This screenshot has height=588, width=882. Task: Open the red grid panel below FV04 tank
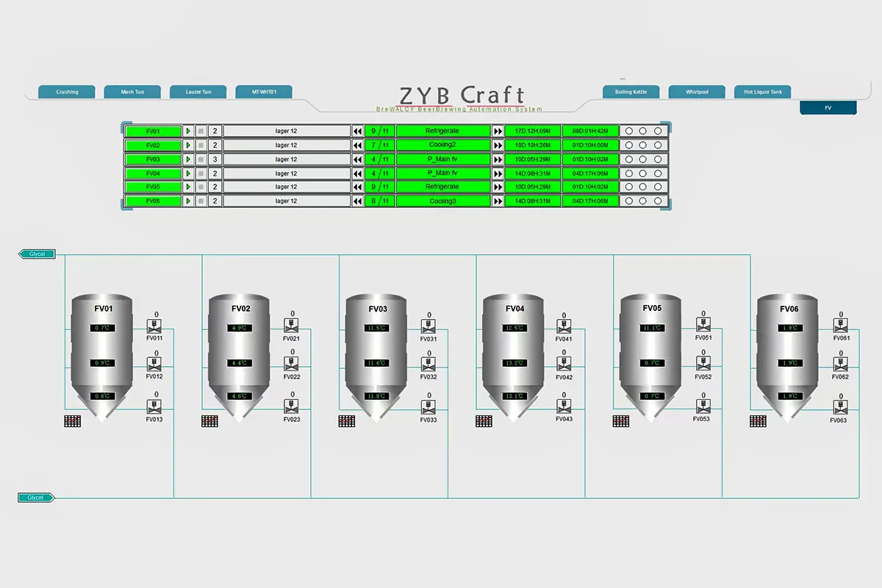click(484, 421)
